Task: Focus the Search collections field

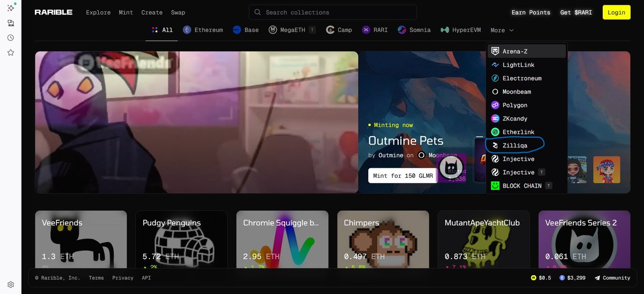Action: [333, 12]
